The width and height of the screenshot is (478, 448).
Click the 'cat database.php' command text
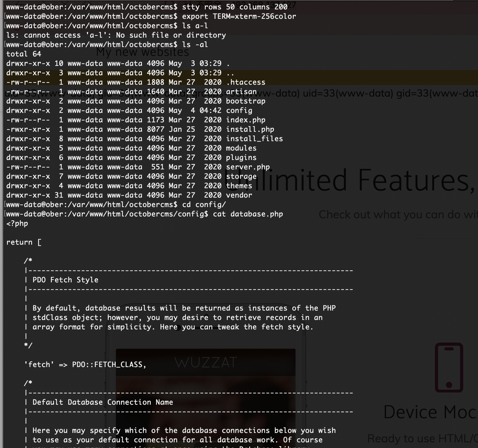248,214
